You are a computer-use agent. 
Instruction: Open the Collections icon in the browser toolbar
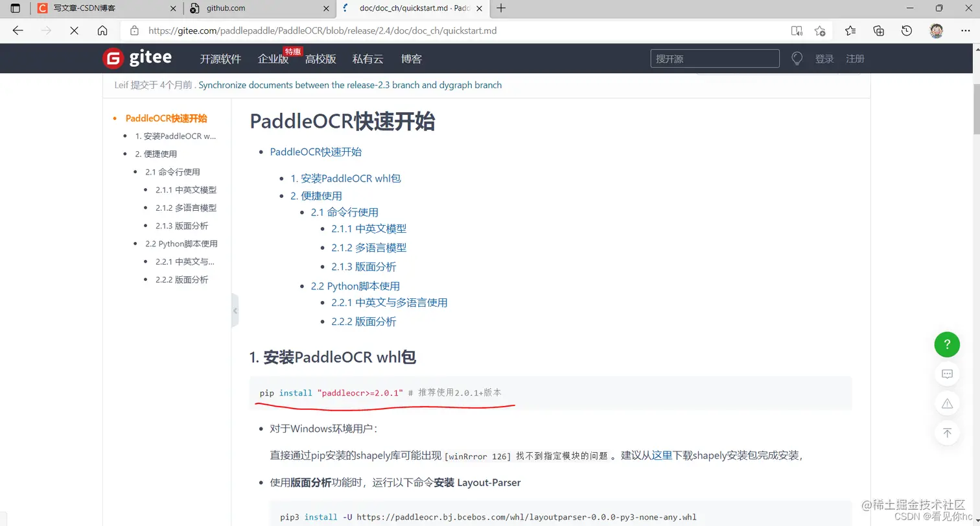(878, 30)
